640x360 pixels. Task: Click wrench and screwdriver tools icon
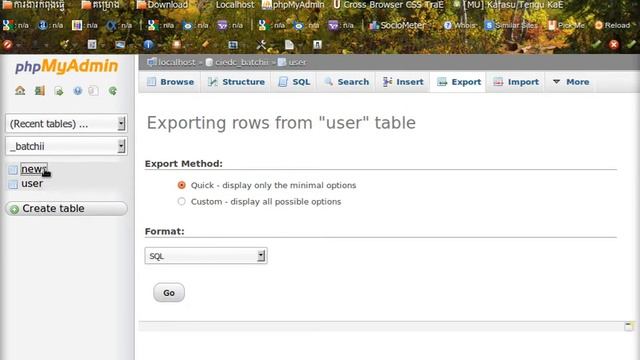(x=261, y=44)
